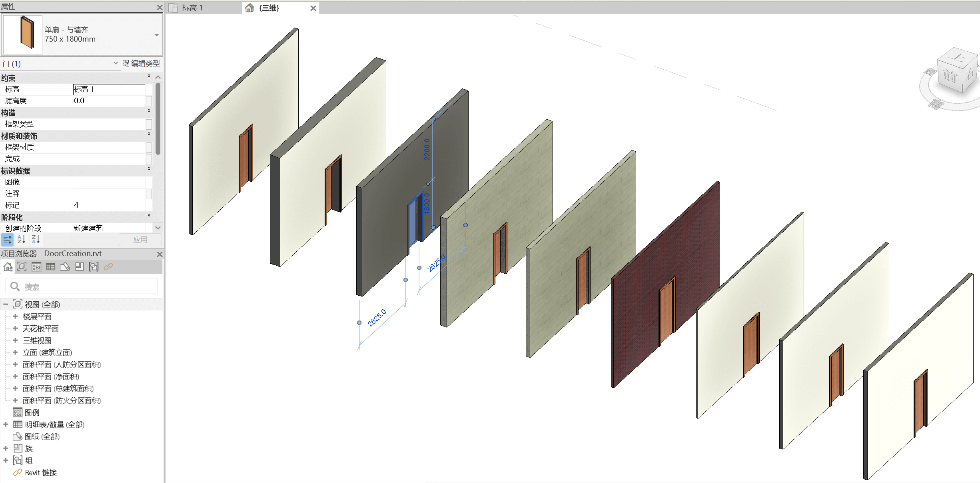Click the 框架材质 material value toggle box

(149, 147)
